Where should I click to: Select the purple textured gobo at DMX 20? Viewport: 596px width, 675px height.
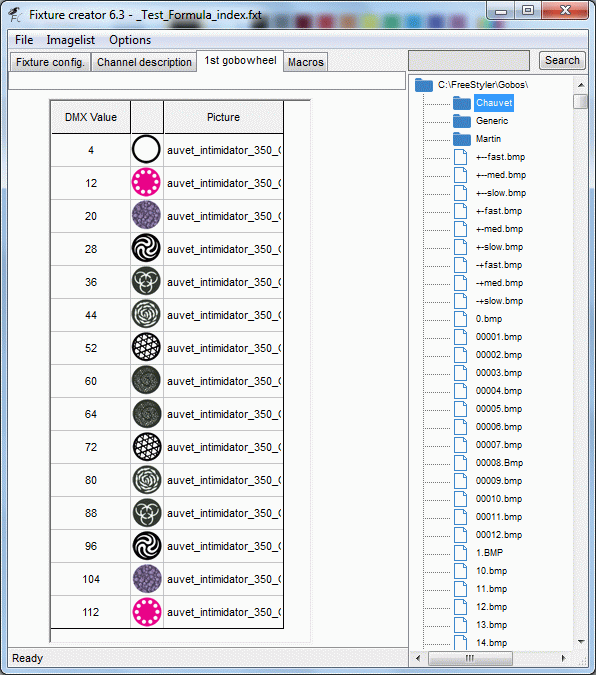(x=146, y=216)
